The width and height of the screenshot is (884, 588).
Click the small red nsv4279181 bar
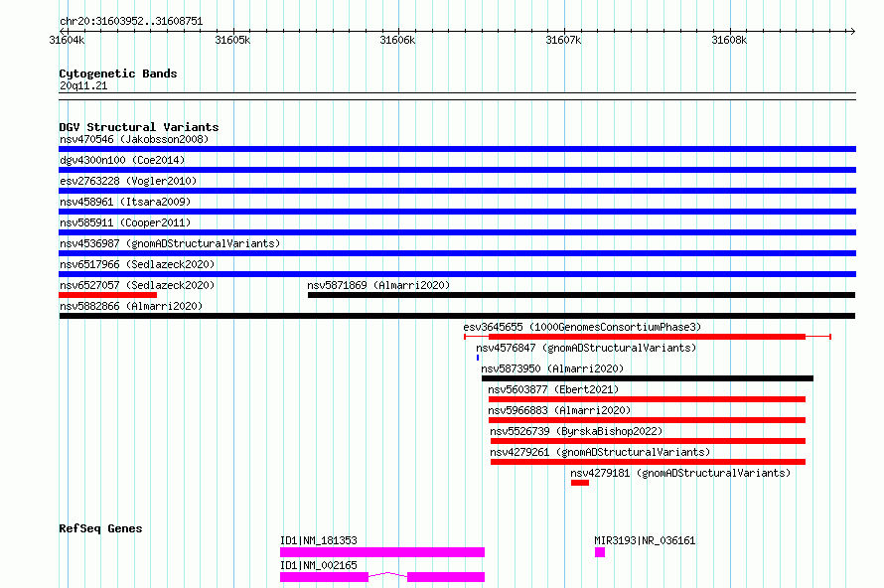click(x=580, y=483)
